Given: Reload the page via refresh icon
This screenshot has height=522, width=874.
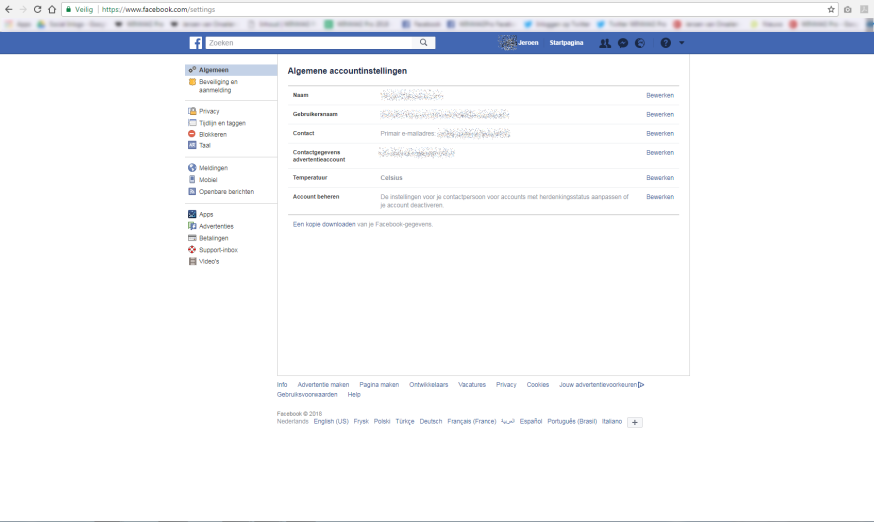Looking at the screenshot, I should pyautogui.click(x=37, y=9).
